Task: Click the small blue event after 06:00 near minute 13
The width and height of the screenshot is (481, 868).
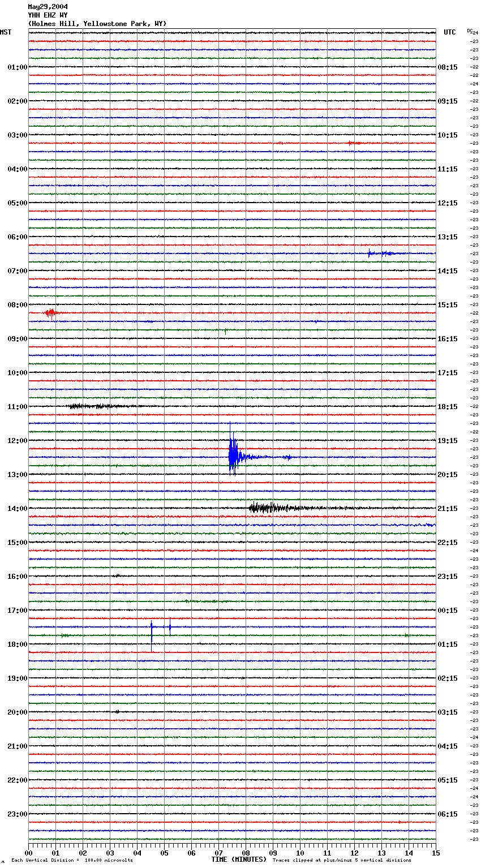Action: [x=380, y=253]
